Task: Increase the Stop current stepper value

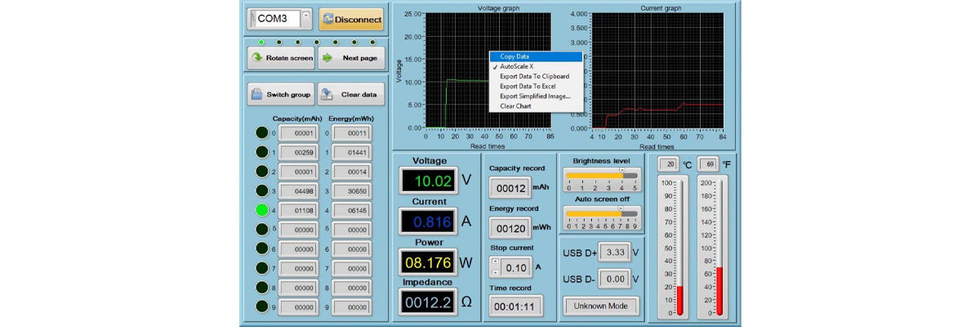Action: point(494,262)
